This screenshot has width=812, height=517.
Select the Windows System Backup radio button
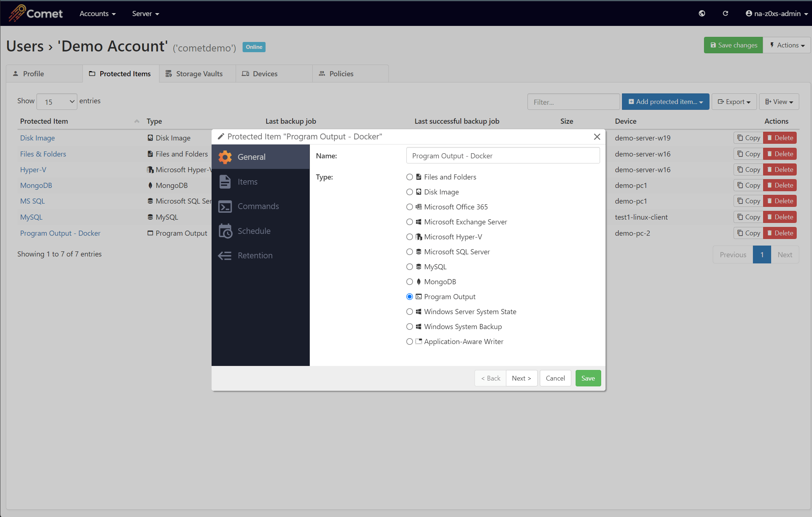tap(410, 327)
